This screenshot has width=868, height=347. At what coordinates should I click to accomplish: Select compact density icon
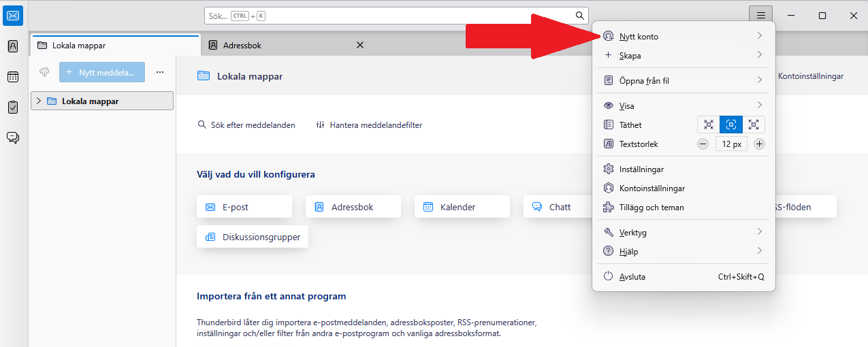709,125
